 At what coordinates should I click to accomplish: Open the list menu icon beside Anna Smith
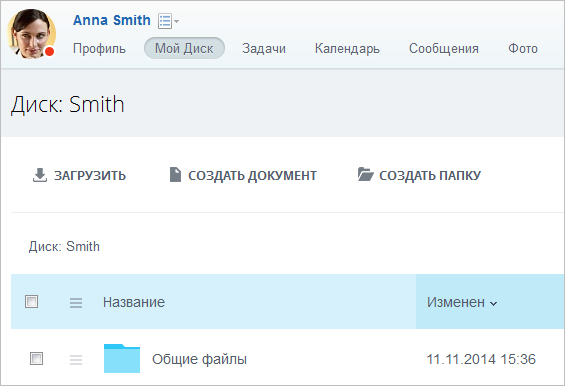[x=168, y=21]
